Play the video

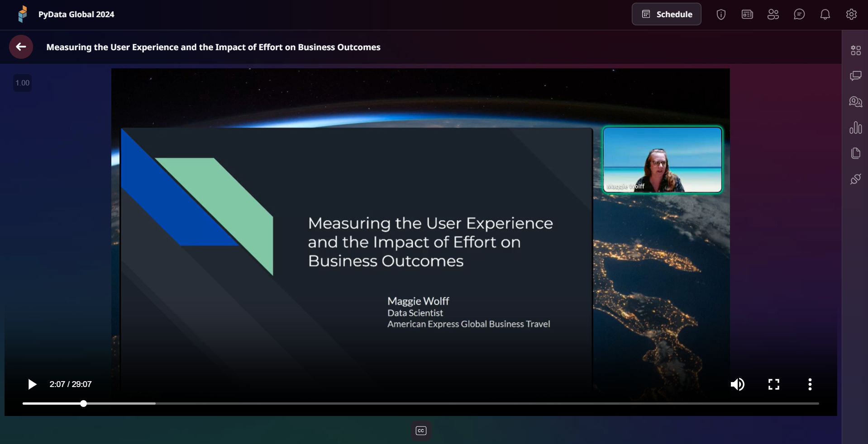pos(32,384)
